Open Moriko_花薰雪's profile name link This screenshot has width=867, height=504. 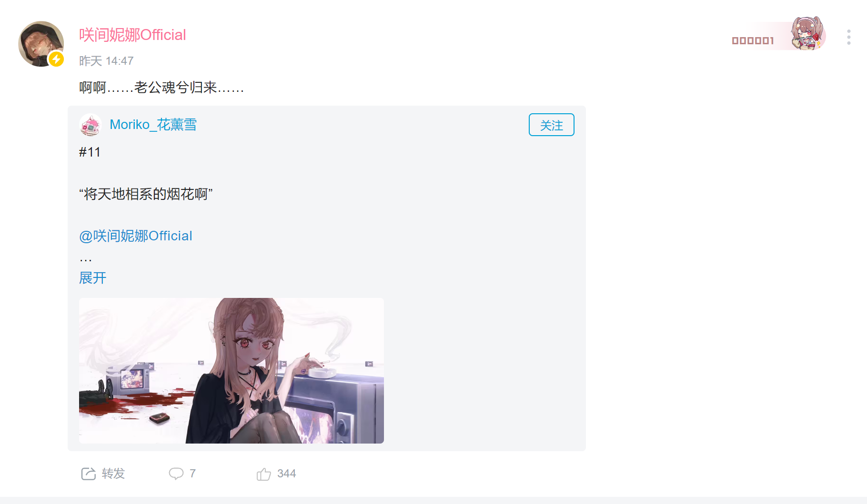coord(153,125)
